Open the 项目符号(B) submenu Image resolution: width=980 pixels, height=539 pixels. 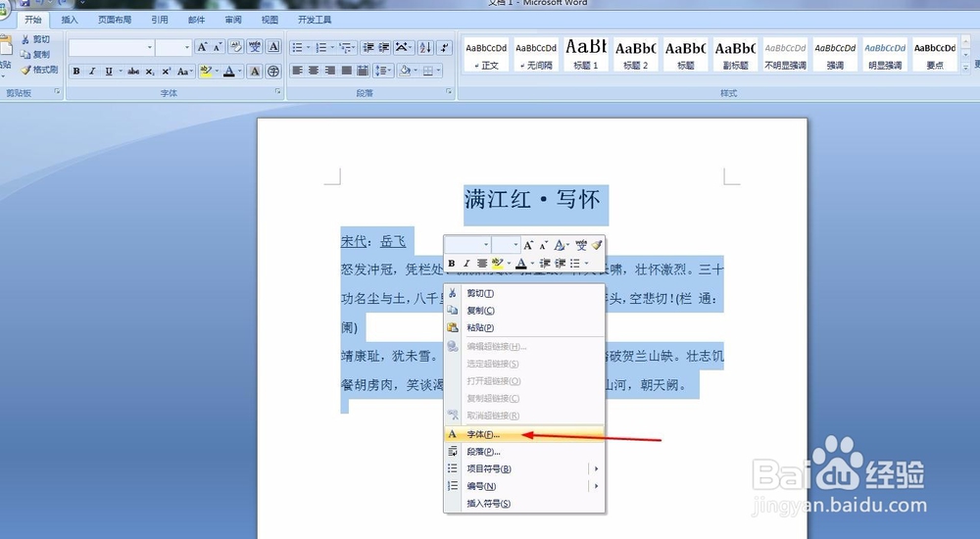click(x=524, y=468)
